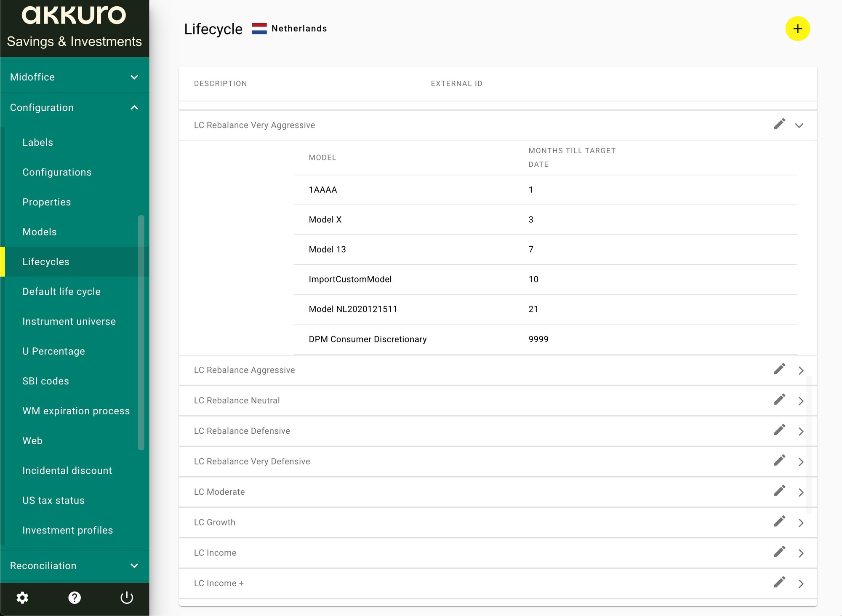842x616 pixels.
Task: Expand LC Growth row chevron
Action: [801, 523]
